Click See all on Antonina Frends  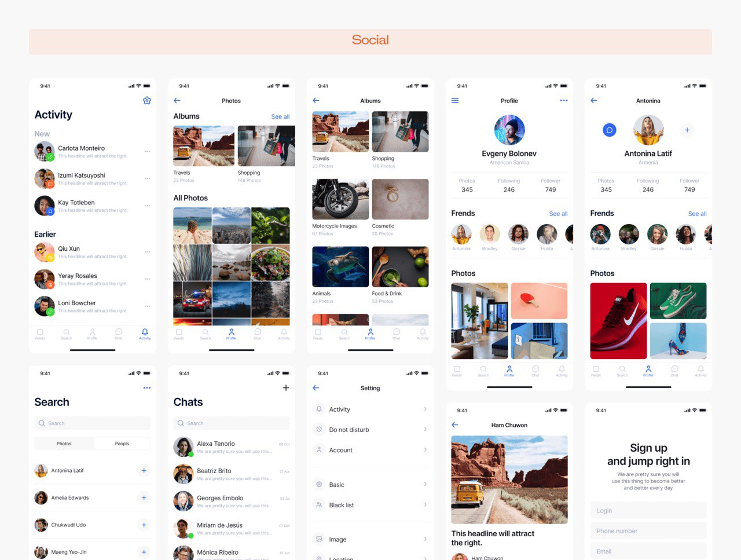click(x=697, y=214)
